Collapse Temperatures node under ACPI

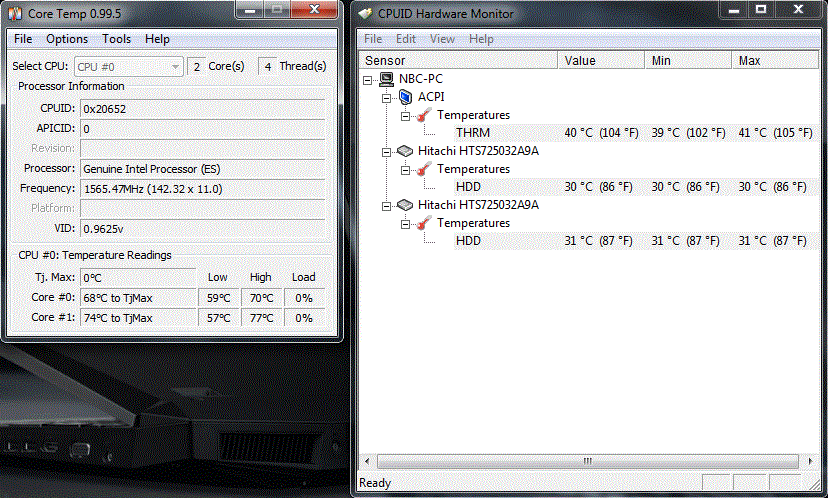[406, 116]
